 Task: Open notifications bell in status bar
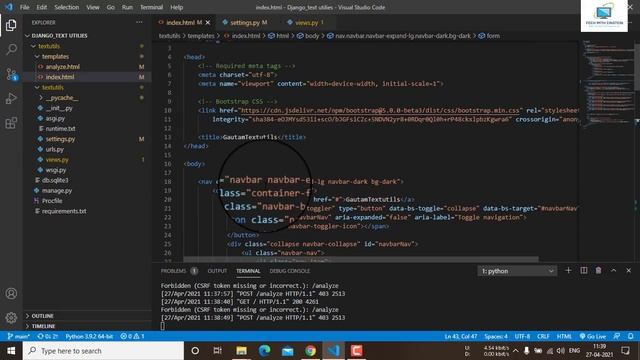coord(631,336)
